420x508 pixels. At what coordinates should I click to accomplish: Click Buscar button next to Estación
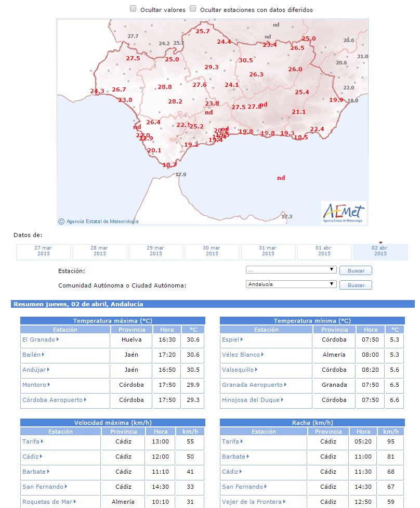coord(356,270)
